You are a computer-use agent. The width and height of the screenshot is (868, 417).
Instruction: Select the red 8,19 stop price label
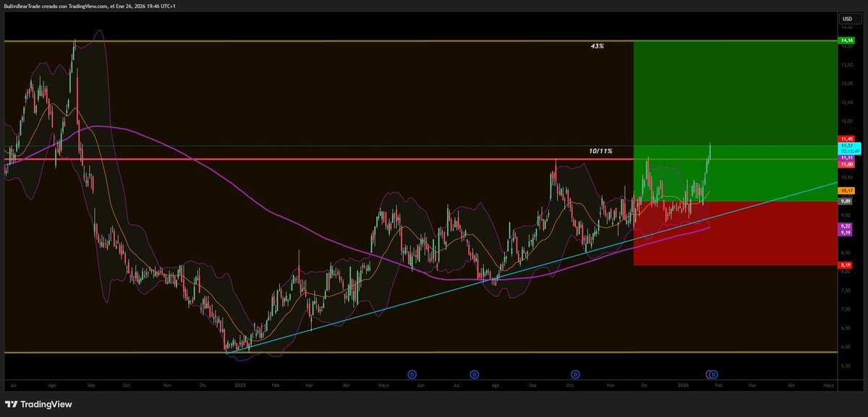846,265
